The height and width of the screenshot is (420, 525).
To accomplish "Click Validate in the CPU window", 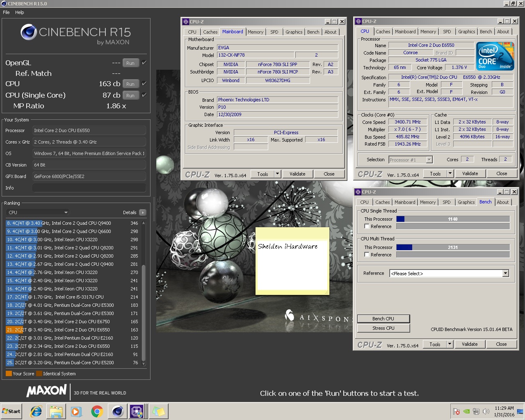I will click(x=470, y=173).
